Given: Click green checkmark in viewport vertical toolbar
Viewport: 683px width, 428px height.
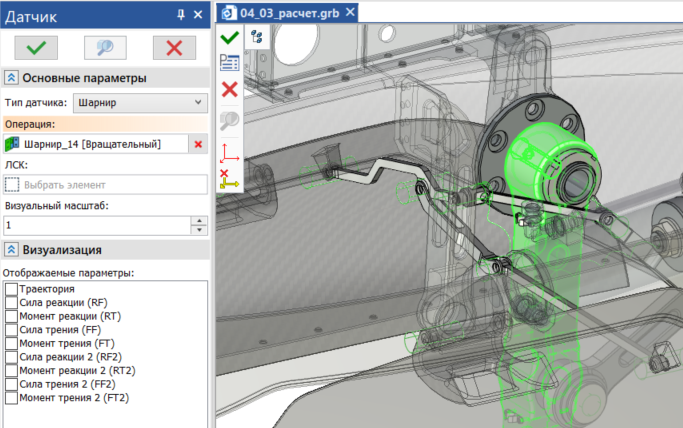Looking at the screenshot, I should pos(229,37).
